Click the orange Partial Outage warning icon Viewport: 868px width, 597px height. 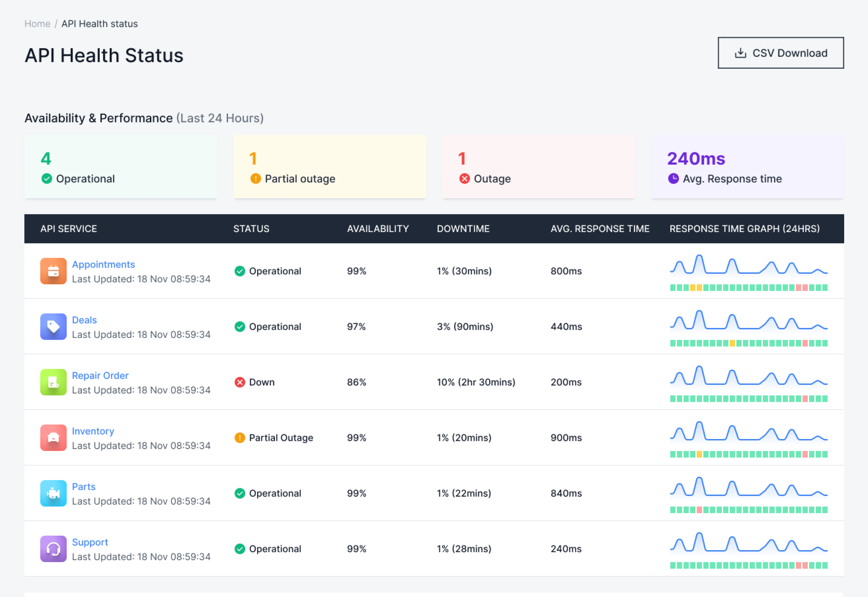pyautogui.click(x=240, y=438)
